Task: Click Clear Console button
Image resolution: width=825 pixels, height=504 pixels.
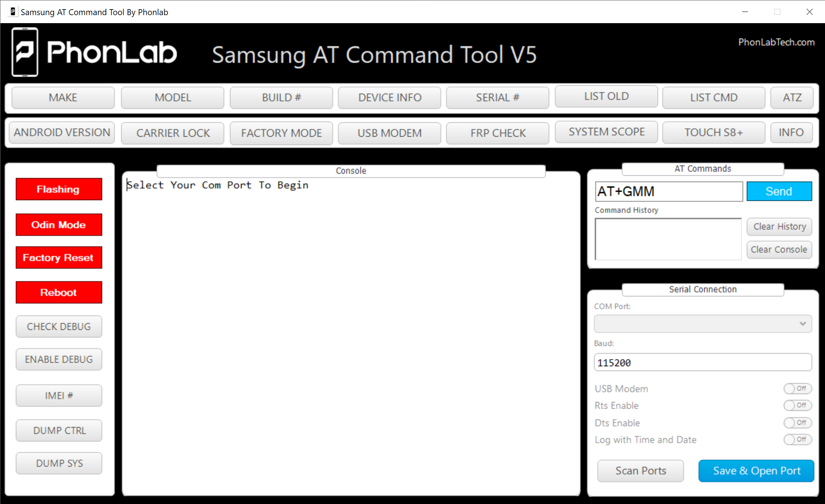Action: [779, 250]
